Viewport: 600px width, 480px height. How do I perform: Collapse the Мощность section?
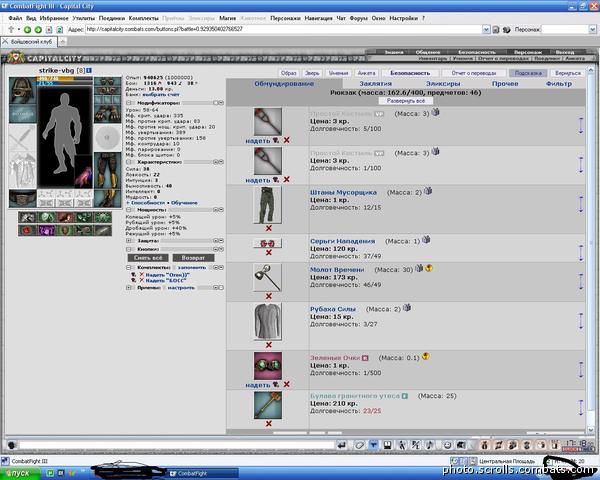(129, 210)
